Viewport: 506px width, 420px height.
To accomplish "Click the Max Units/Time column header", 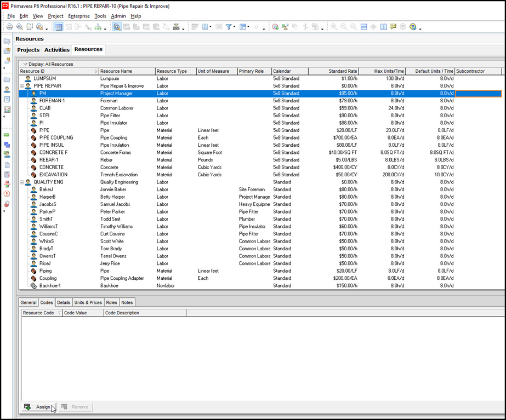I will click(x=382, y=71).
